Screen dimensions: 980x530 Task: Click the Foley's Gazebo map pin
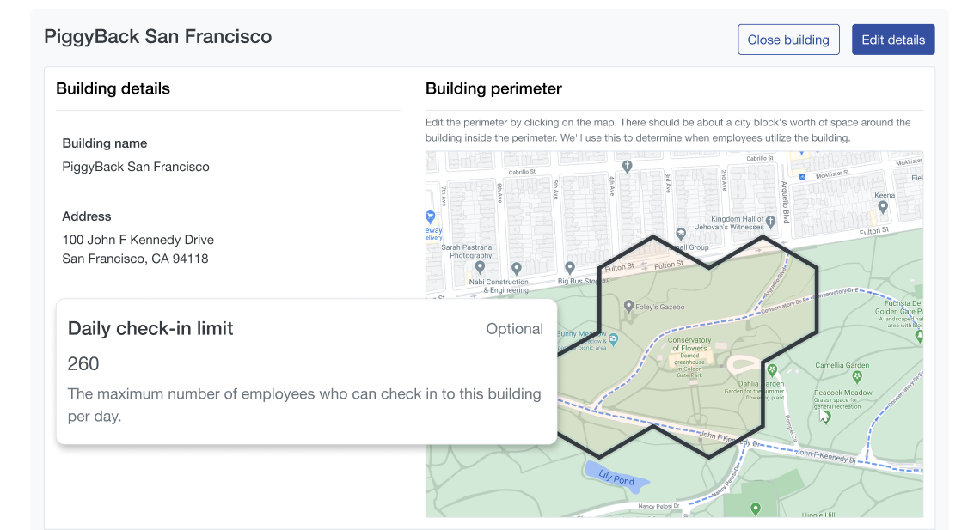pos(628,306)
